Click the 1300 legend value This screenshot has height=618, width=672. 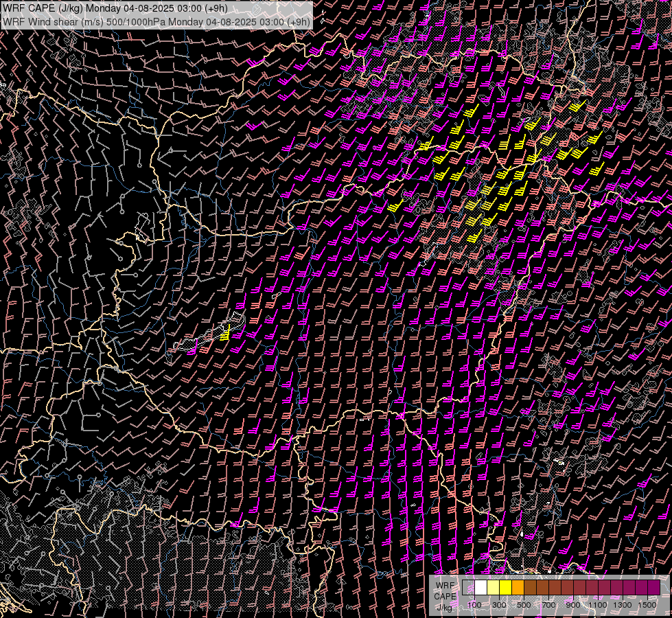point(623,605)
